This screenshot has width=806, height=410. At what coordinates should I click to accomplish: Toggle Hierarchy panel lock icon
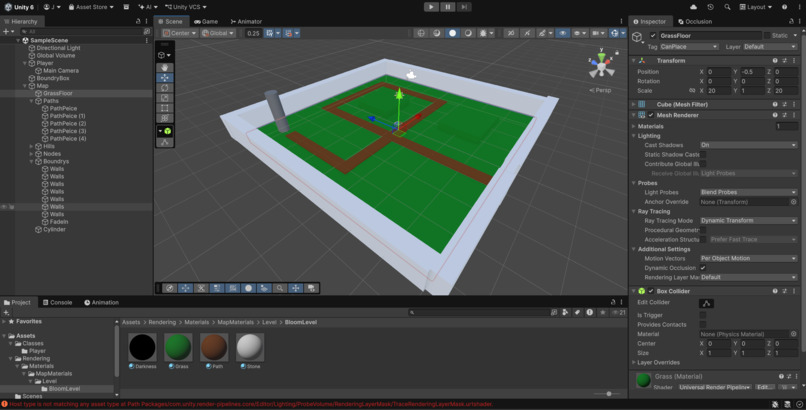point(138,21)
